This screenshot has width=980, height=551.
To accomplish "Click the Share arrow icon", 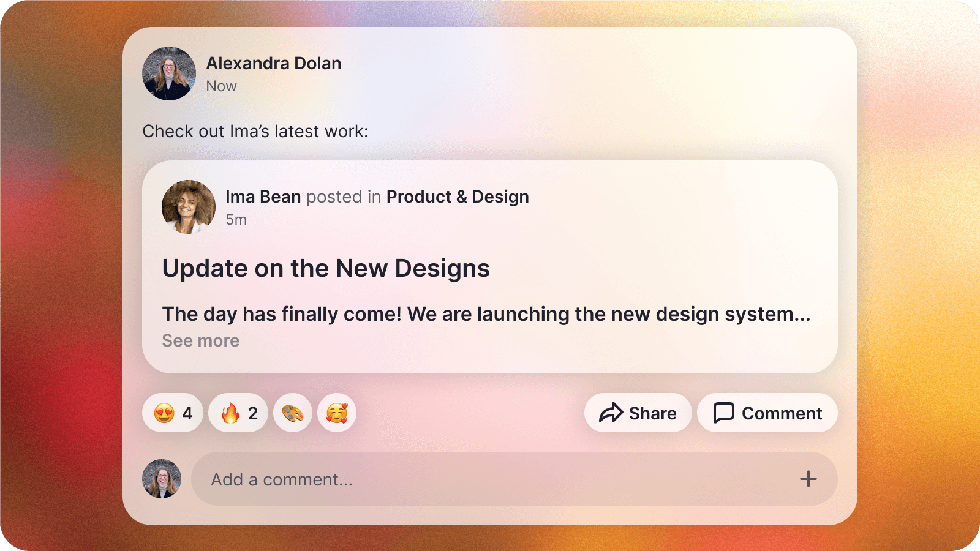I will click(x=611, y=413).
